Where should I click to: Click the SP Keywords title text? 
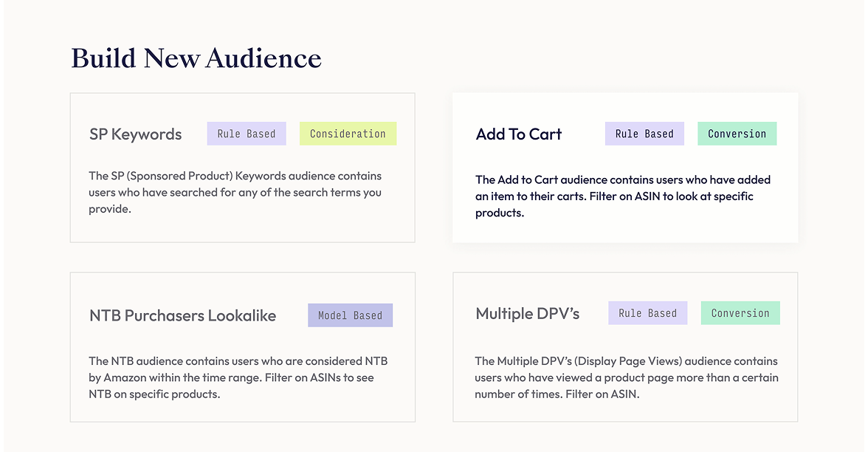pos(136,134)
